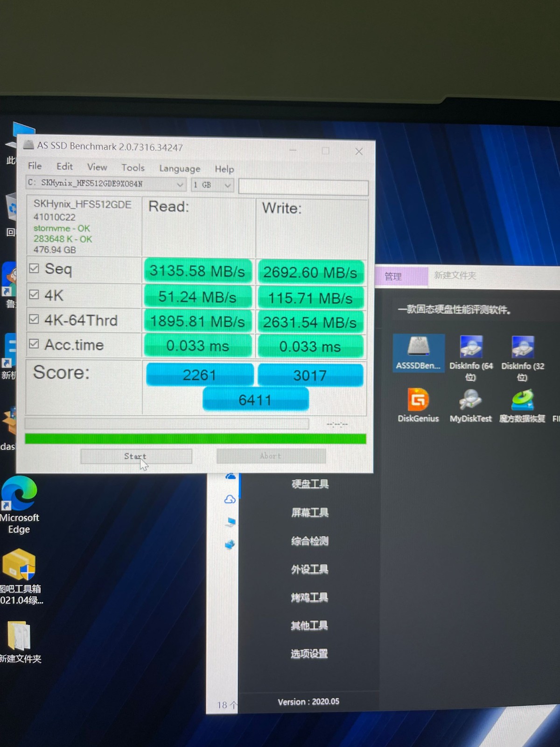Viewport: 560px width, 747px height.
Task: Click the Start benchmark button
Action: click(136, 456)
